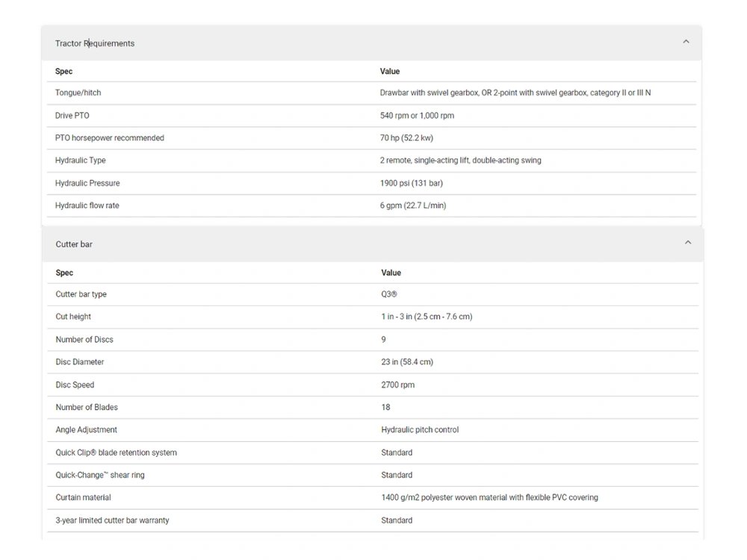Select the Cut height spec label
This screenshot has height=560, width=747.
(73, 317)
